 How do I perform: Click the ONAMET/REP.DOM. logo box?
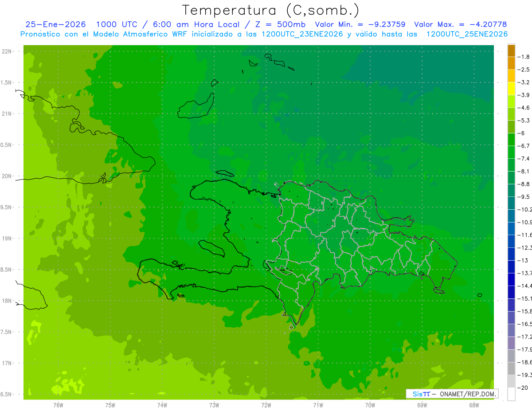click(x=452, y=394)
